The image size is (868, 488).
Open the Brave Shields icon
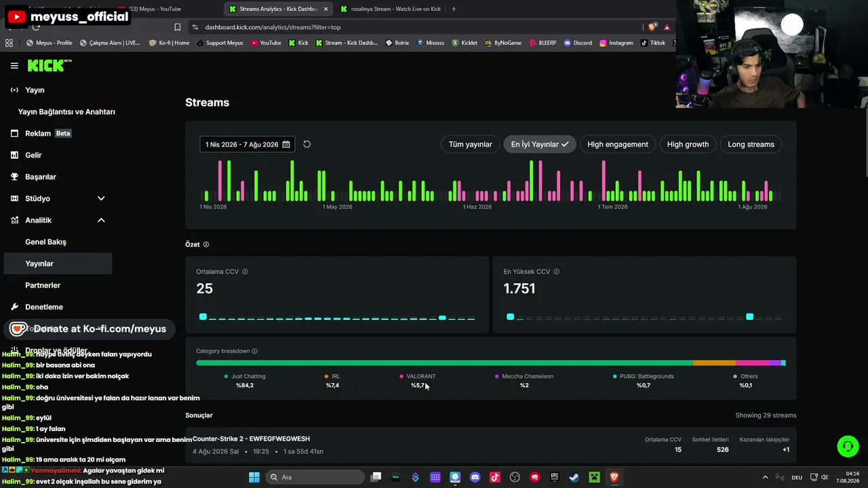652,27
